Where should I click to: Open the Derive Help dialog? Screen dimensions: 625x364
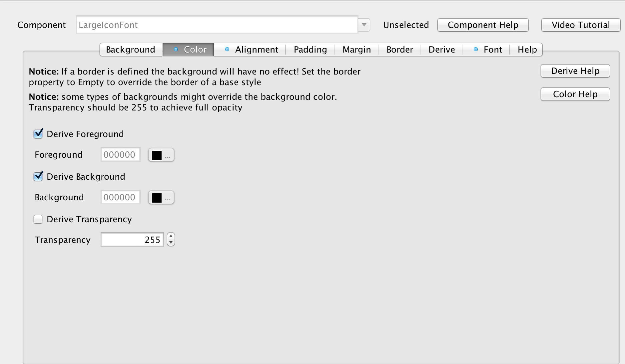(575, 71)
